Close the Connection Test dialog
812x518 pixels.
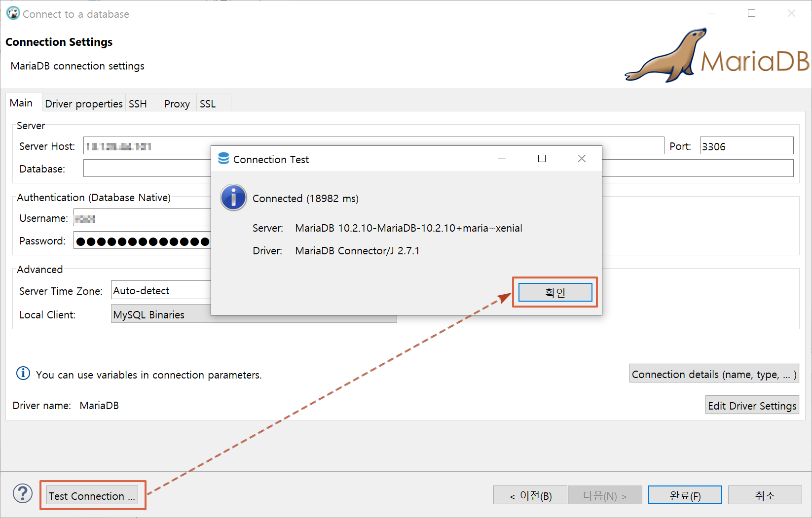tap(582, 158)
